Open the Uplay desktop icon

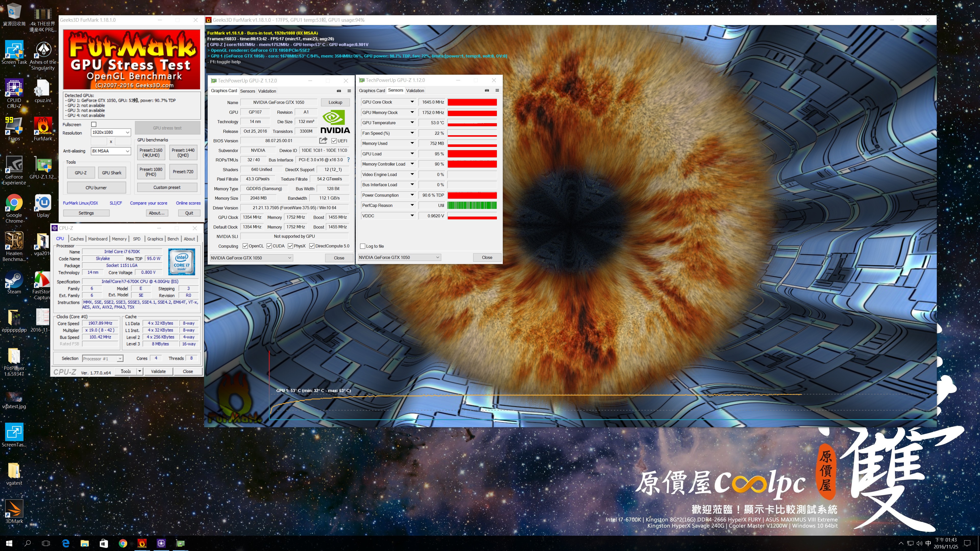pos(43,206)
